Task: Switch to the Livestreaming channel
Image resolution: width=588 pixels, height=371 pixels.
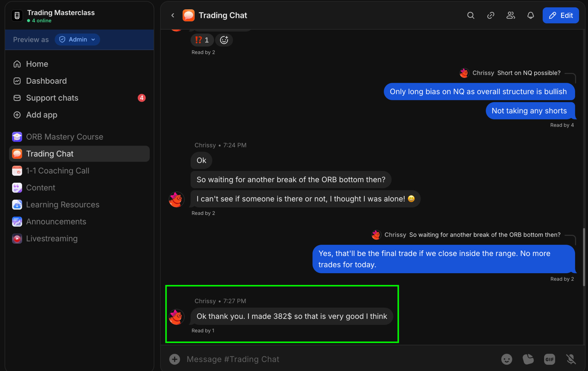Action: click(79, 239)
